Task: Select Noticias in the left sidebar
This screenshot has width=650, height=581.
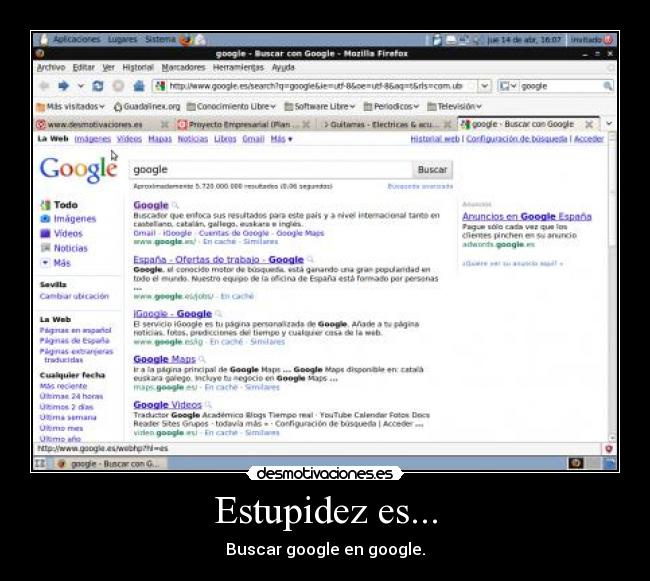Action: click(70, 248)
